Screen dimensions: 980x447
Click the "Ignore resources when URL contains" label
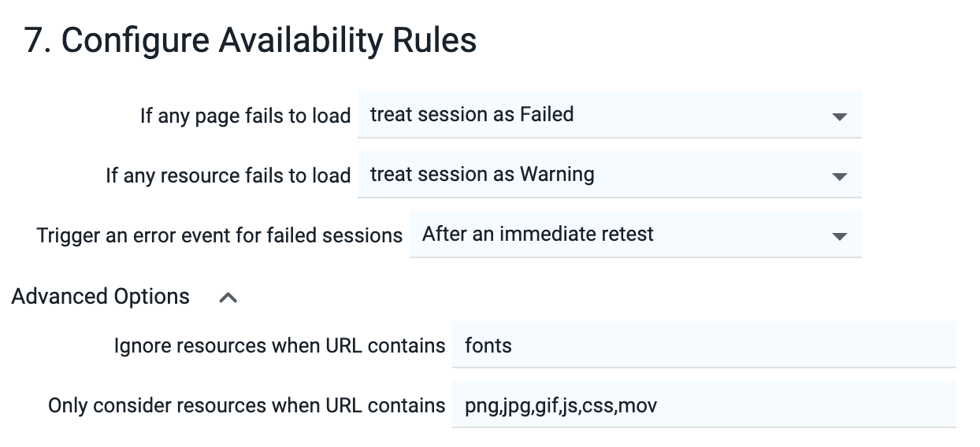280,345
